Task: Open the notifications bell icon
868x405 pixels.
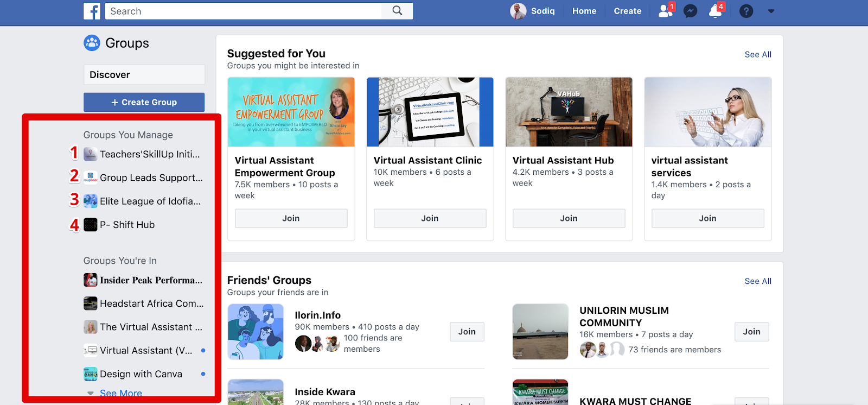Action: point(716,11)
